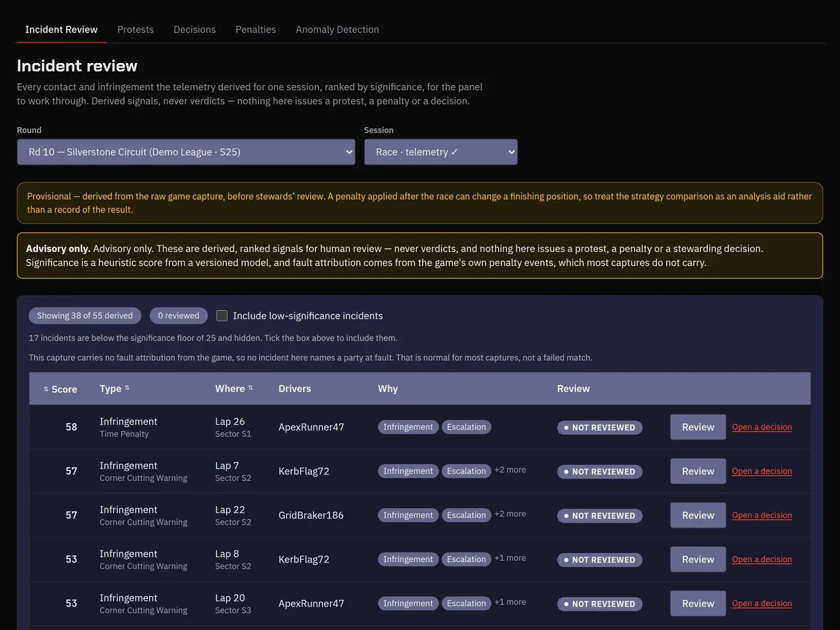The height and width of the screenshot is (630, 840).
Task: Switch to the Protests tab
Action: (x=136, y=29)
